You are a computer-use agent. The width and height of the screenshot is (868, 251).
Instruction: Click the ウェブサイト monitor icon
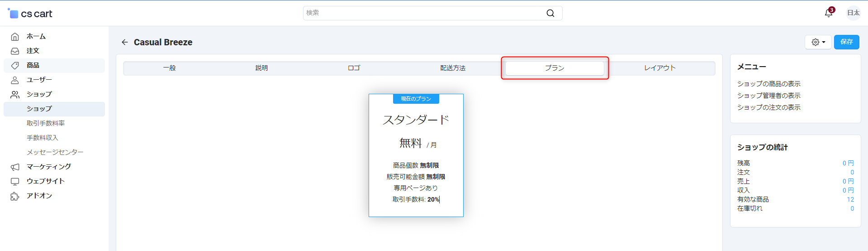coord(15,181)
